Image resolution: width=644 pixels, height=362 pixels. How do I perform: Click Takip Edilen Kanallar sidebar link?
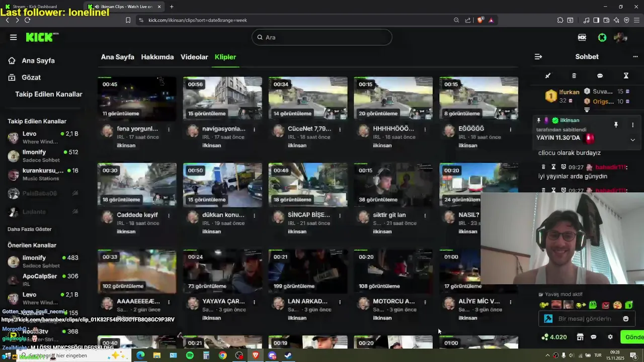click(49, 94)
